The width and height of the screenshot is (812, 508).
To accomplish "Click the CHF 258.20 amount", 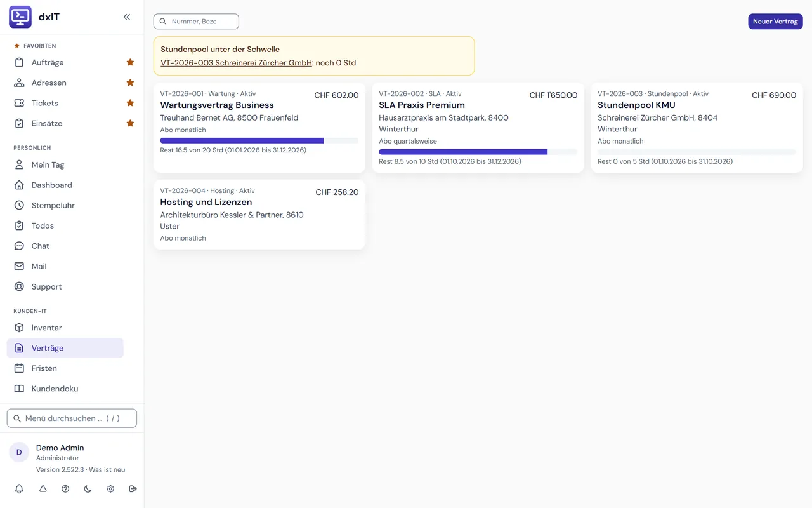I will 337,192.
